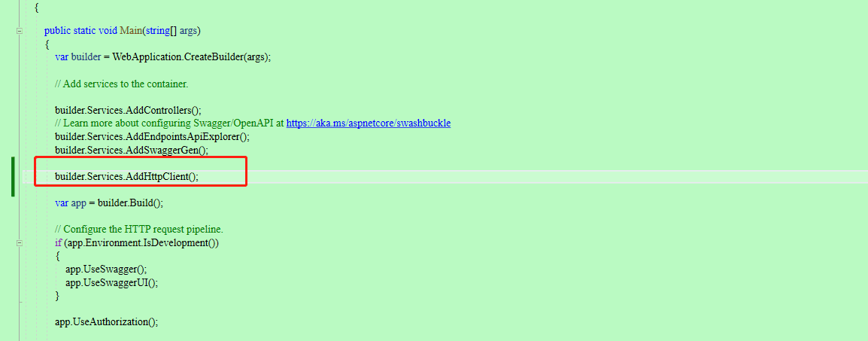
Task: Click the 'public static void' keywords
Action: coord(80,31)
